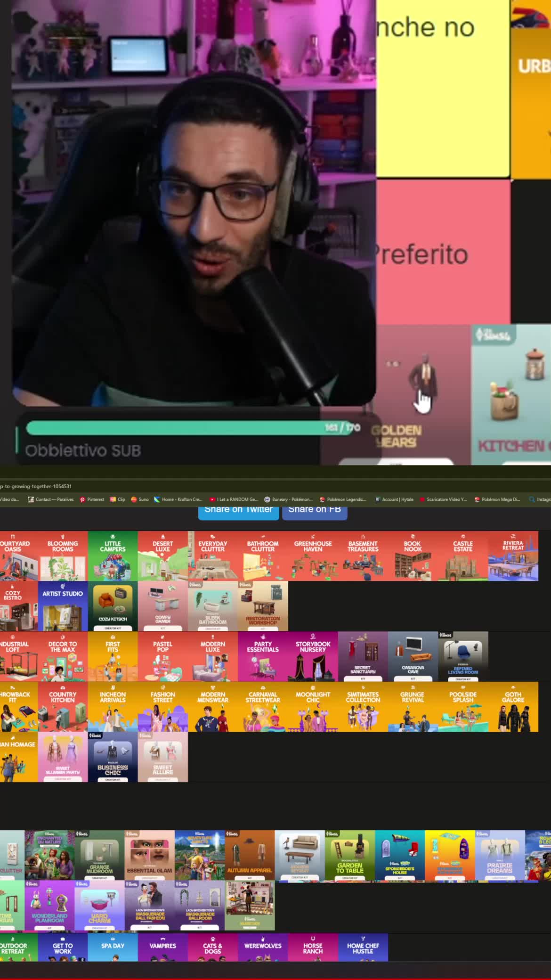Open the Suno bookmark
Screen dimensions: 551x980
click(139, 499)
